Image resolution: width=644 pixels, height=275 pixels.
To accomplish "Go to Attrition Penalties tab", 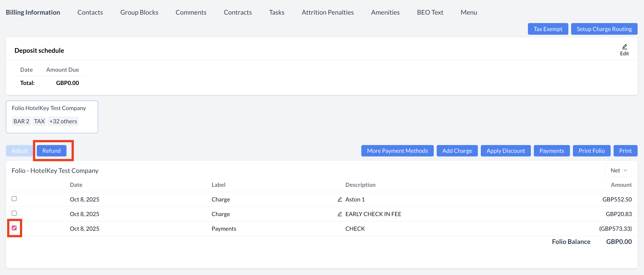I will click(x=327, y=12).
